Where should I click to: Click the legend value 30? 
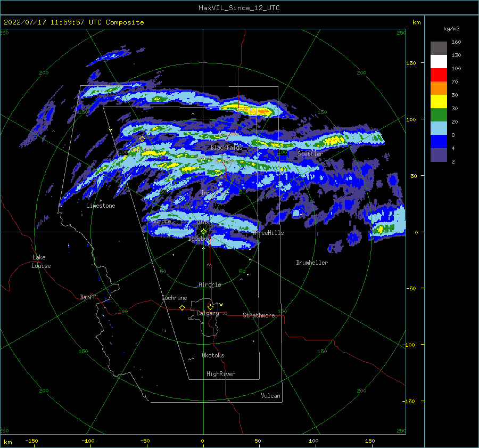(x=455, y=109)
